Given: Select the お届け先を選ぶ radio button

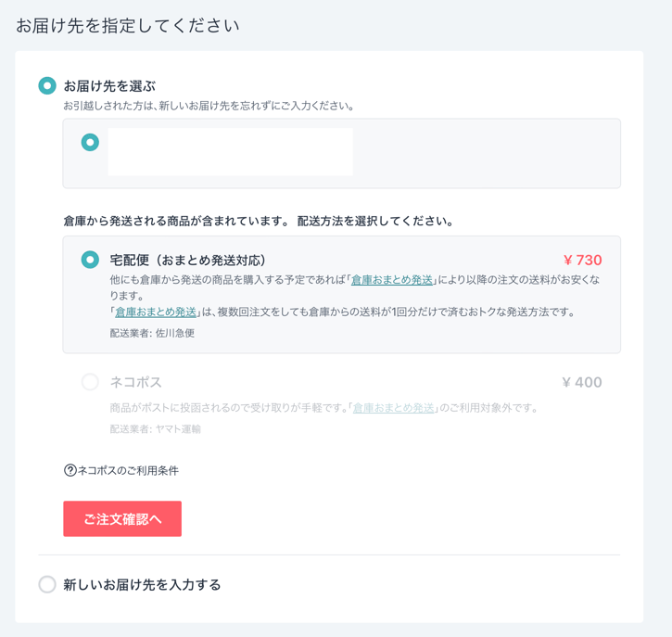Looking at the screenshot, I should 47,85.
